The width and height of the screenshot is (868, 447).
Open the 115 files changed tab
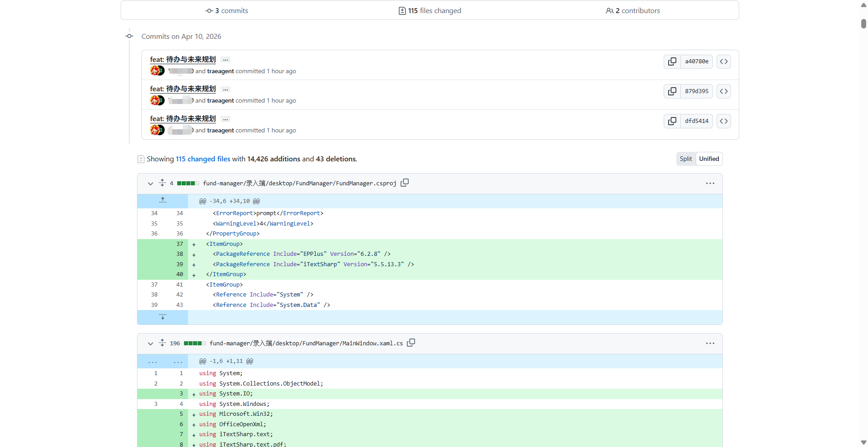tap(429, 10)
